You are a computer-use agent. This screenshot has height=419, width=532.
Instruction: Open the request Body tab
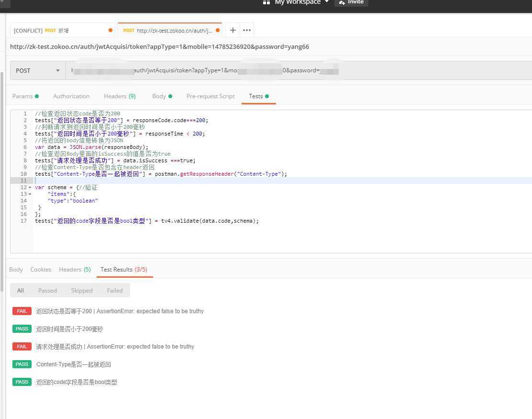coord(162,96)
